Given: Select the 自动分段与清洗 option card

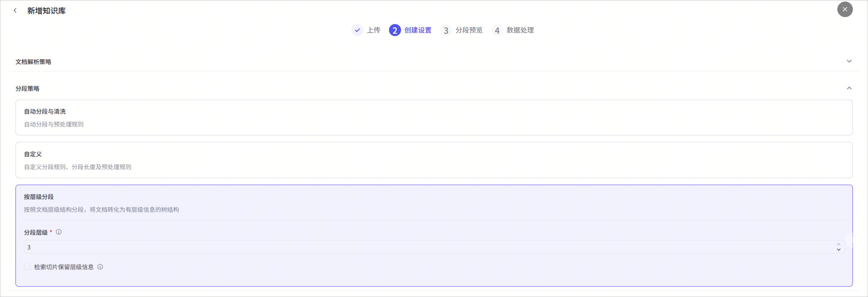Looking at the screenshot, I should pyautogui.click(x=434, y=118).
